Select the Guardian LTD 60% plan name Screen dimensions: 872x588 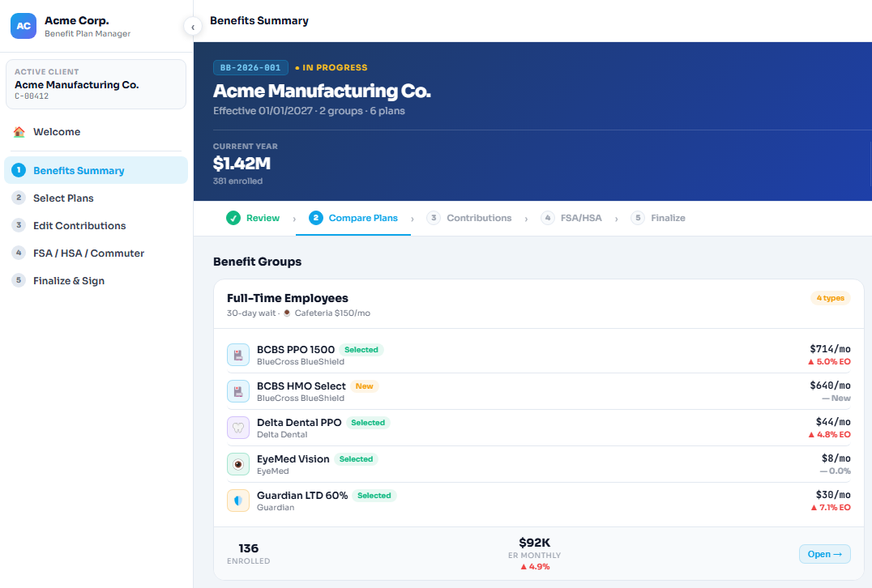click(302, 495)
